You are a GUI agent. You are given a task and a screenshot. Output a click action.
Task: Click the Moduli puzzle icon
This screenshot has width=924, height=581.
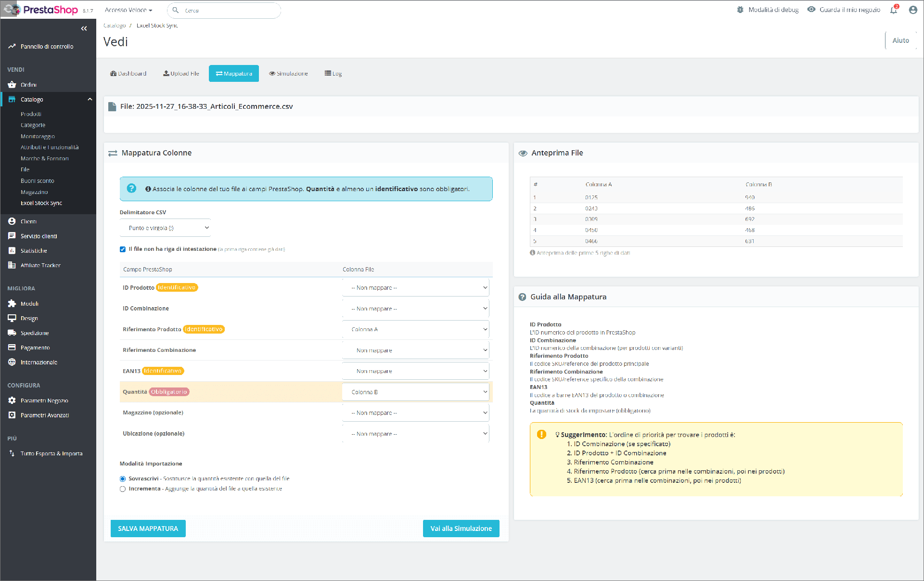(12, 304)
